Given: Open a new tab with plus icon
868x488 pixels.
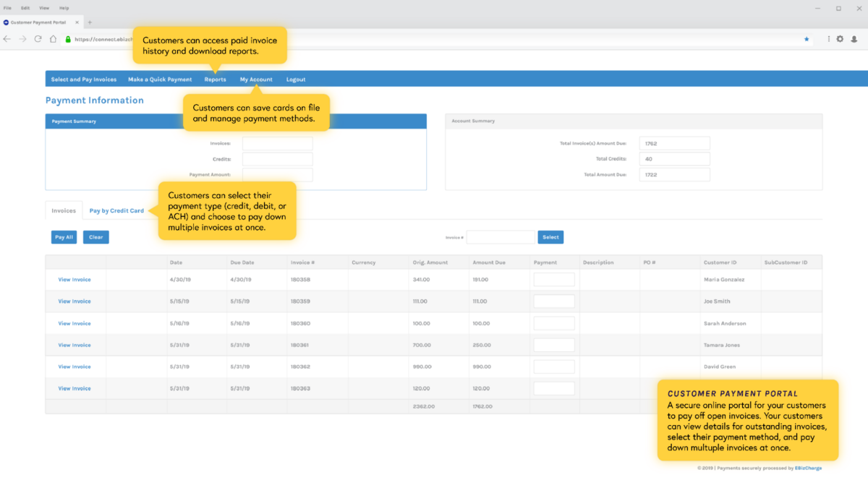Looking at the screenshot, I should coord(90,22).
